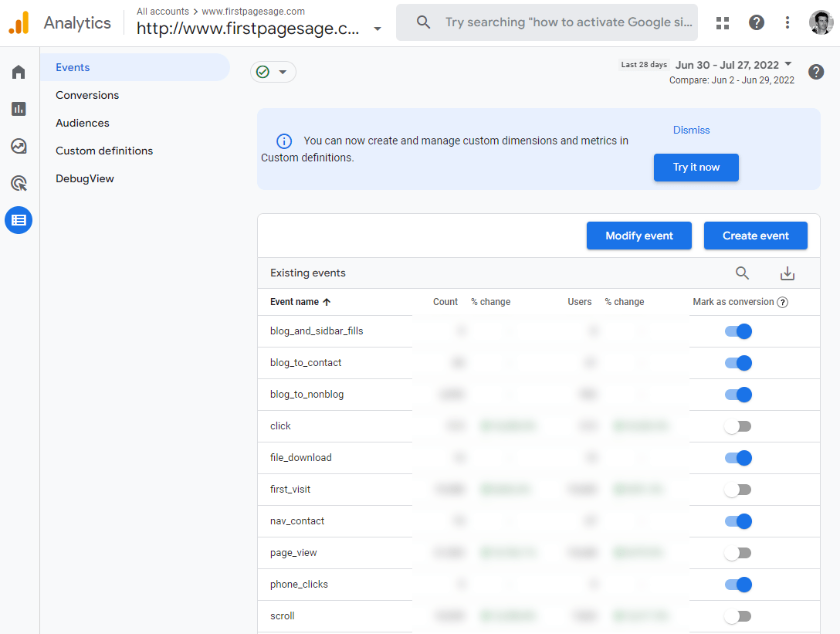Image resolution: width=840 pixels, height=634 pixels.
Task: Select Events in configure menu
Action: [x=135, y=67]
